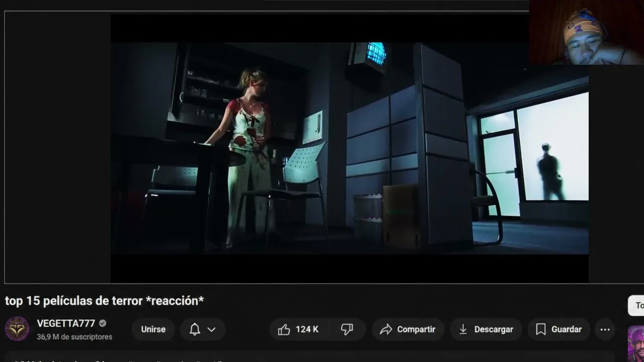Click the Unirse membership button
The height and width of the screenshot is (362, 644).
click(153, 329)
